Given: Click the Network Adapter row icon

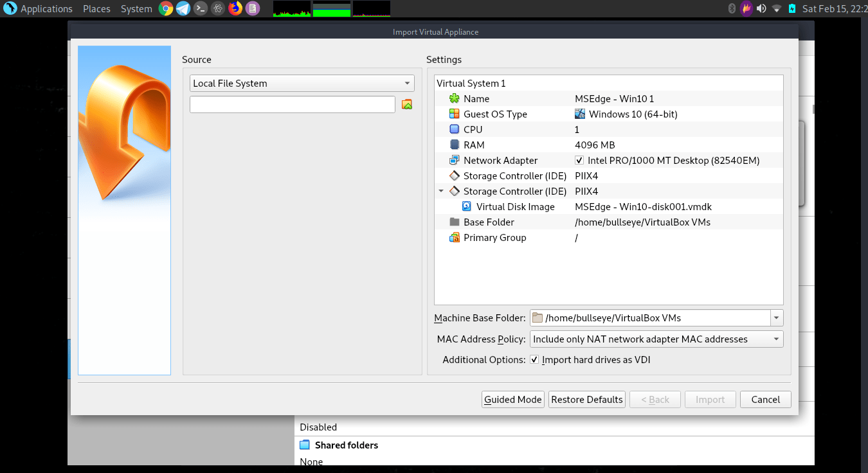Looking at the screenshot, I should point(455,160).
